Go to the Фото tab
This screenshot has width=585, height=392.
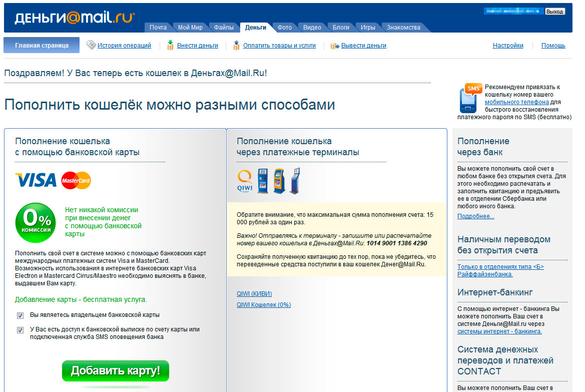285,27
